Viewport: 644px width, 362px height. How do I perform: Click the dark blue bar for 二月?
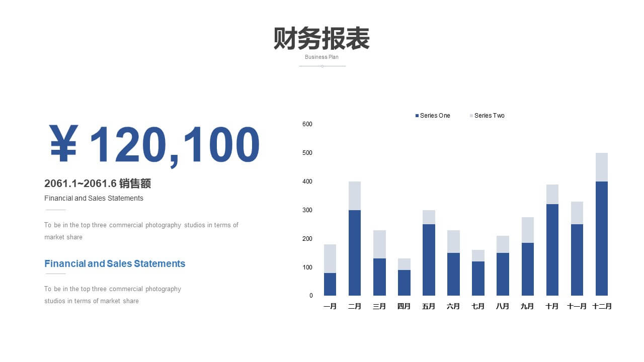coord(355,253)
